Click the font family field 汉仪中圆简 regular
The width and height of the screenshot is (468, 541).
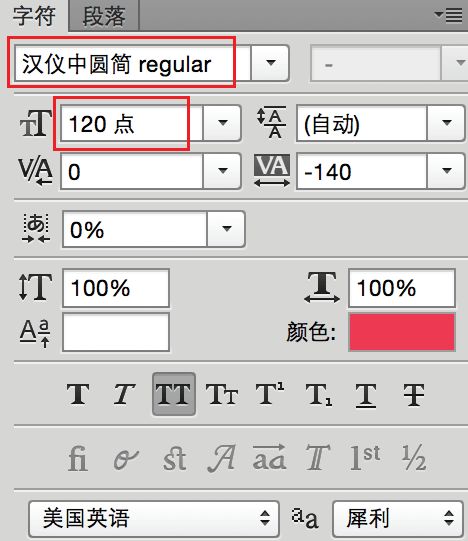click(x=132, y=64)
